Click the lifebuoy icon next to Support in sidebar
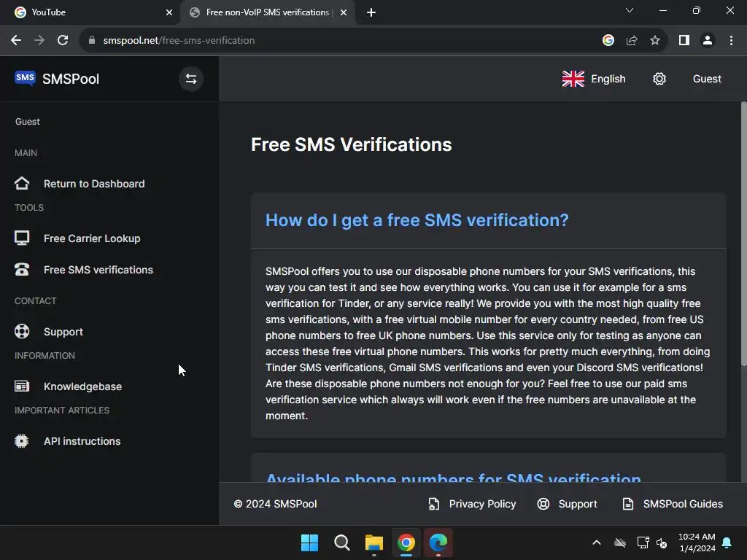Viewport: 747px width, 560px height. pyautogui.click(x=22, y=332)
